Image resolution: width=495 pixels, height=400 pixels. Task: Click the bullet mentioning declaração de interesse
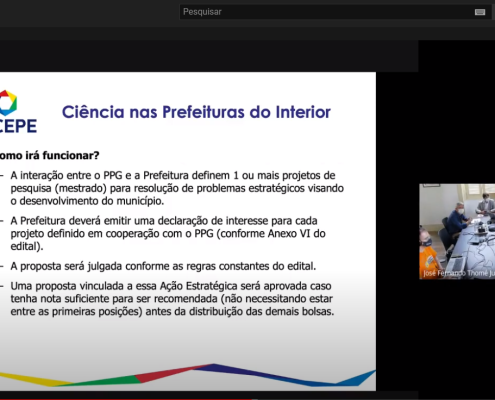coord(168,233)
